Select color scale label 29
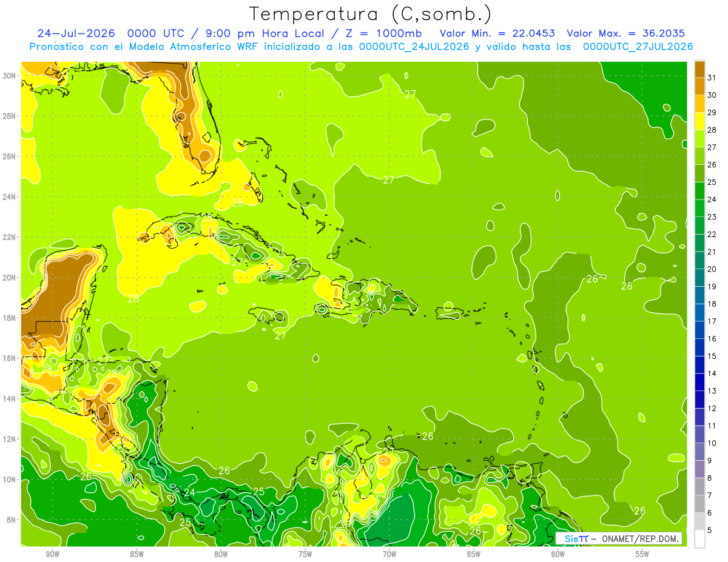This screenshot has height=562, width=728. pyautogui.click(x=712, y=112)
